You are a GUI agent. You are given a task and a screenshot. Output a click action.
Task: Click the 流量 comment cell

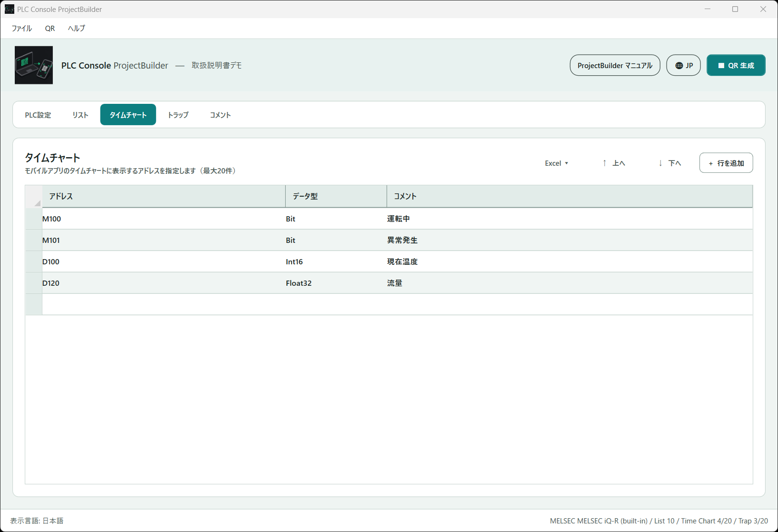click(x=570, y=283)
